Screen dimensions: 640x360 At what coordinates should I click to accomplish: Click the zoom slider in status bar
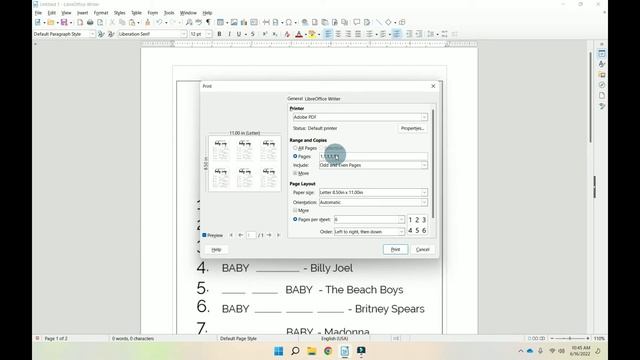570,338
